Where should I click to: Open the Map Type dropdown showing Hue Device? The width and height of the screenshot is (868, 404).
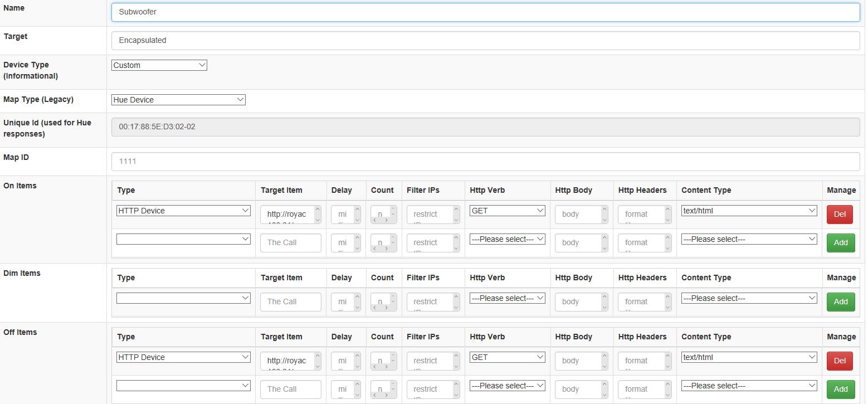pyautogui.click(x=178, y=100)
